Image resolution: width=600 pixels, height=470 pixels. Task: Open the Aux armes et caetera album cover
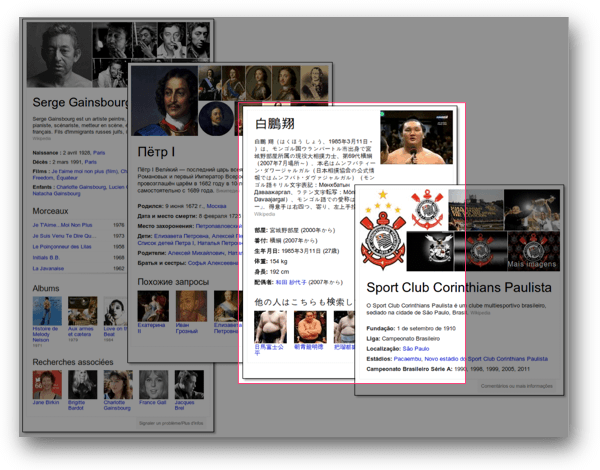click(83, 311)
